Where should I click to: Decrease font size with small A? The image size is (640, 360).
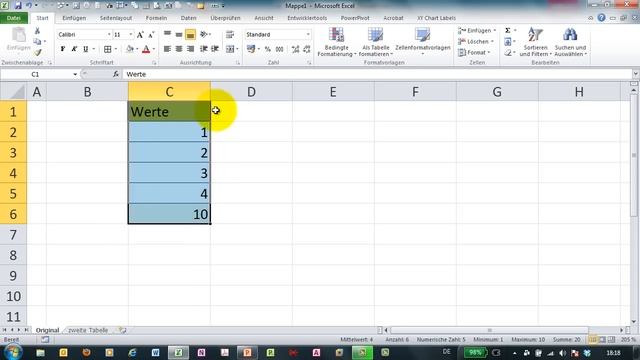coord(151,35)
